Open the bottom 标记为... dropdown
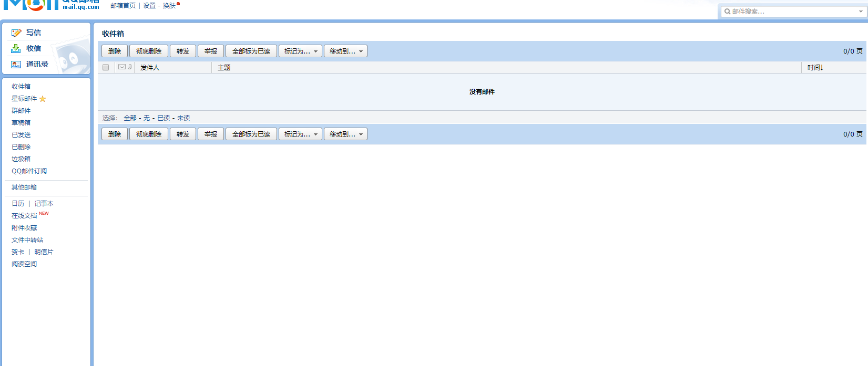Image resolution: width=868 pixels, height=366 pixels. tap(300, 134)
